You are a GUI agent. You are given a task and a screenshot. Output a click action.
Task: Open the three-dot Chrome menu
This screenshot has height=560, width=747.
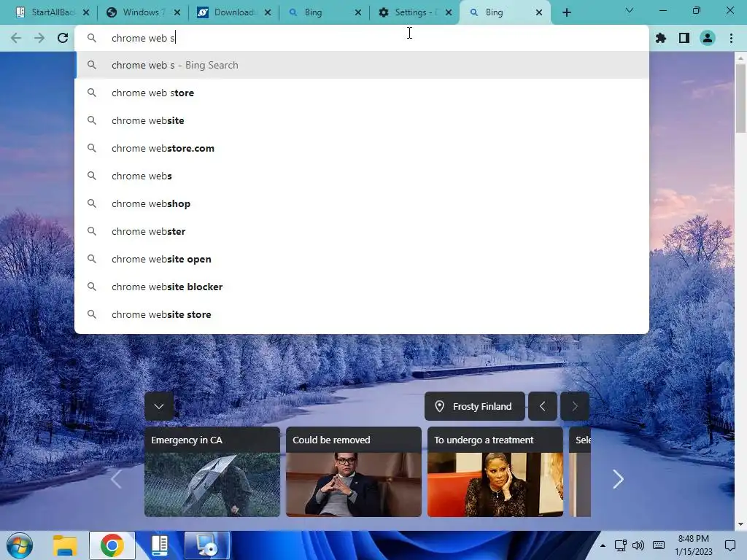coord(731,38)
